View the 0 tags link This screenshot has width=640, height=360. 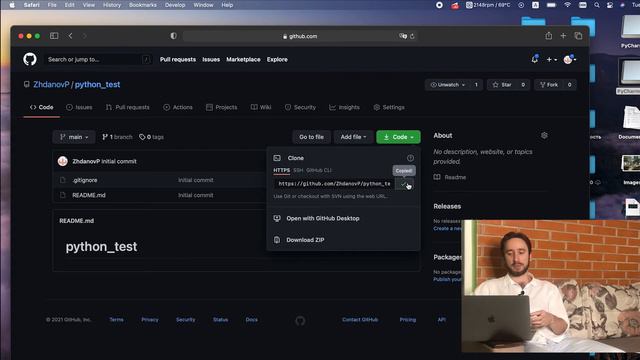151,137
